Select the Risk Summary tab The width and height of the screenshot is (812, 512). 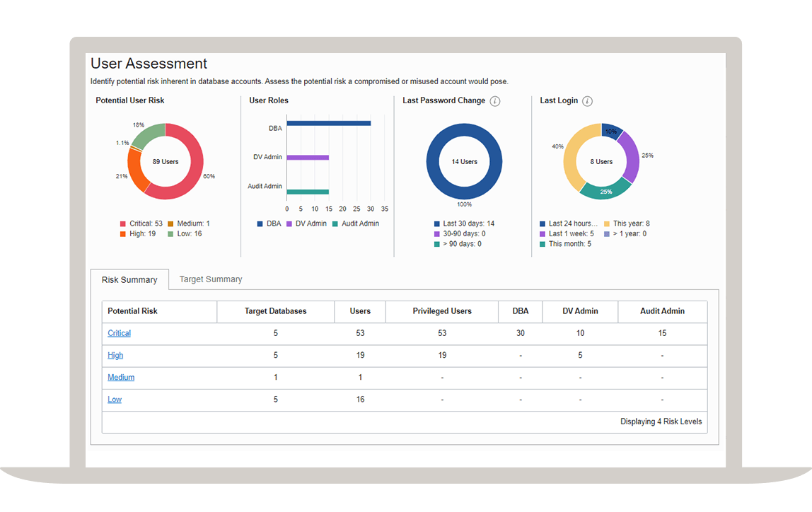pos(129,280)
